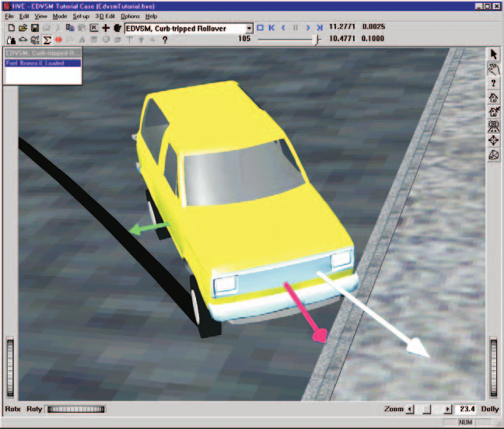
Task: Click the red playback editor icon
Action: (58, 40)
